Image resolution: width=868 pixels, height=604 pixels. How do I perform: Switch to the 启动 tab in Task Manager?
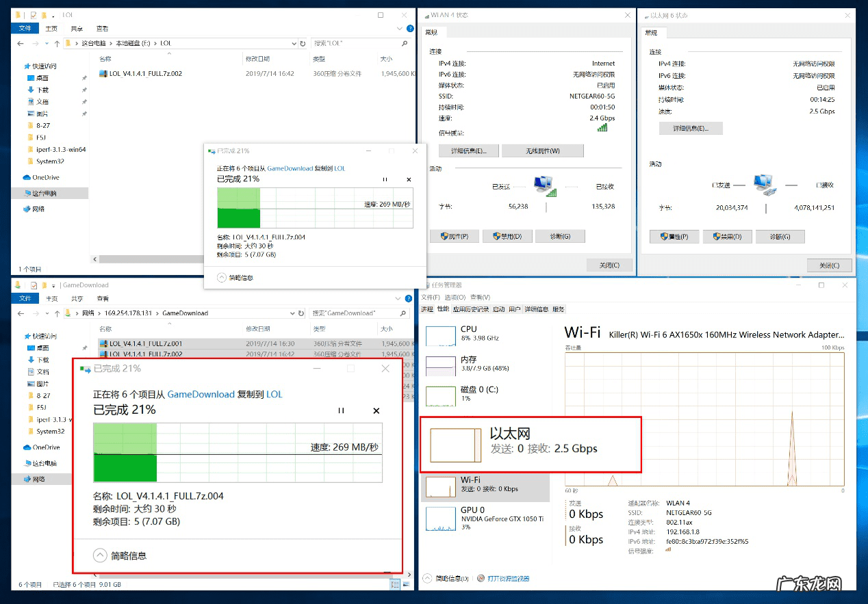click(498, 309)
